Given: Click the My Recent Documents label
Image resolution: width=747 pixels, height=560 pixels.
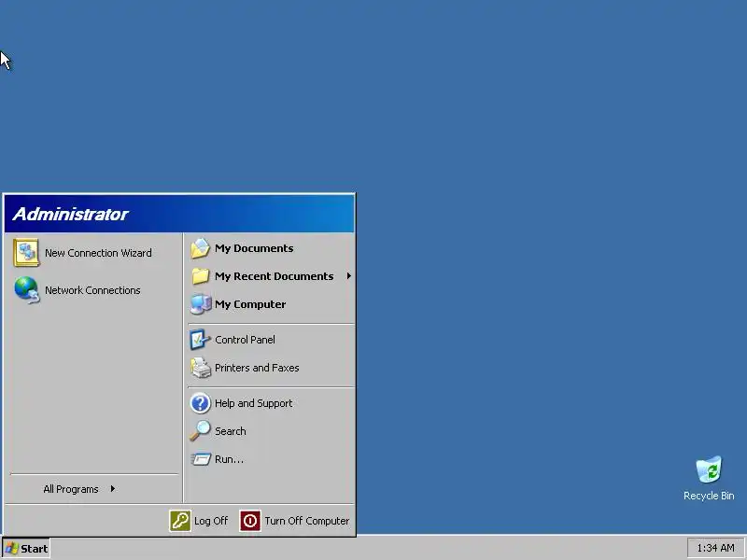Looking at the screenshot, I should point(274,276).
